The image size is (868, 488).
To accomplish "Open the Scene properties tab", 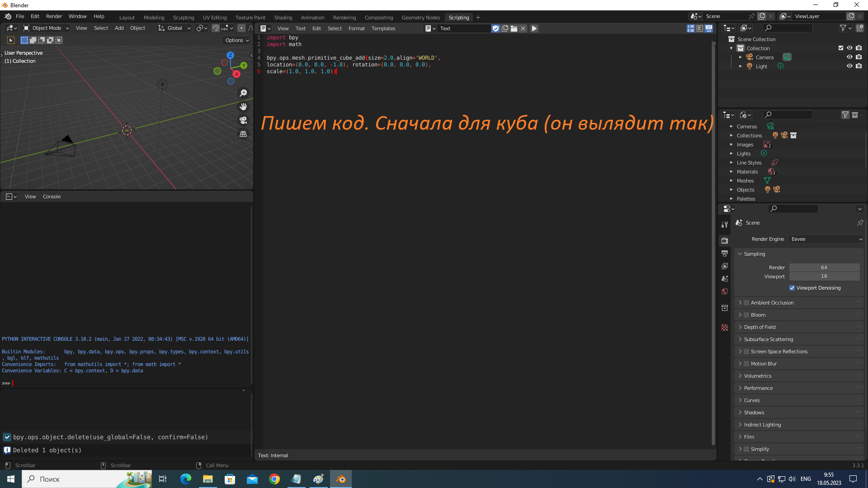I will (x=725, y=279).
